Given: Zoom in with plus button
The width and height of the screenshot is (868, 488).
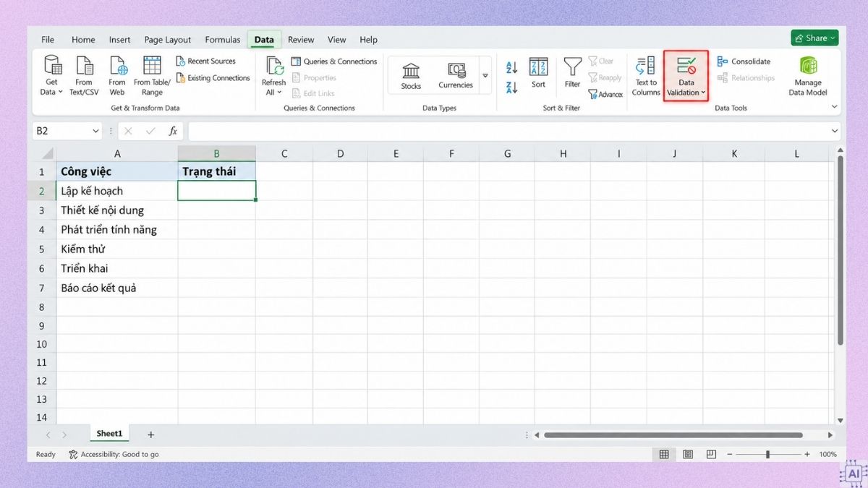Looking at the screenshot, I should coord(807,455).
